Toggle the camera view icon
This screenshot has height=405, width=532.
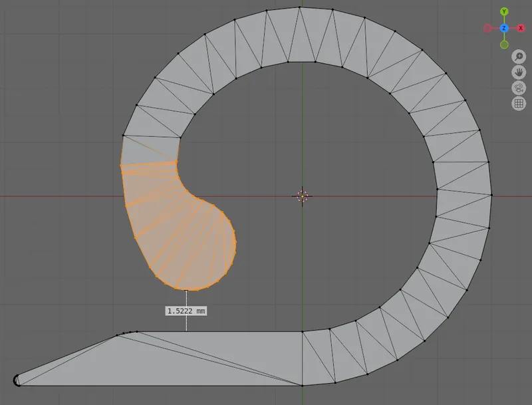pyautogui.click(x=519, y=88)
